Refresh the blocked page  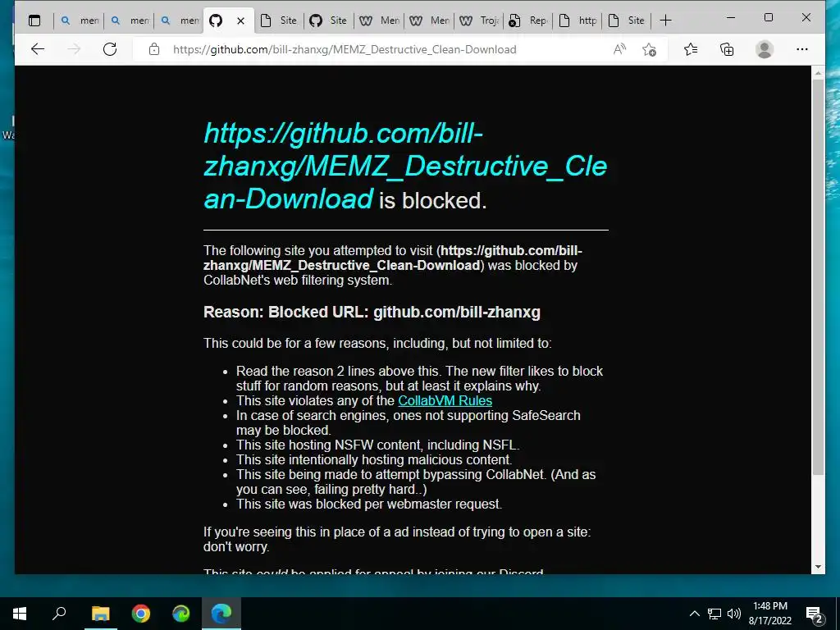click(x=110, y=49)
